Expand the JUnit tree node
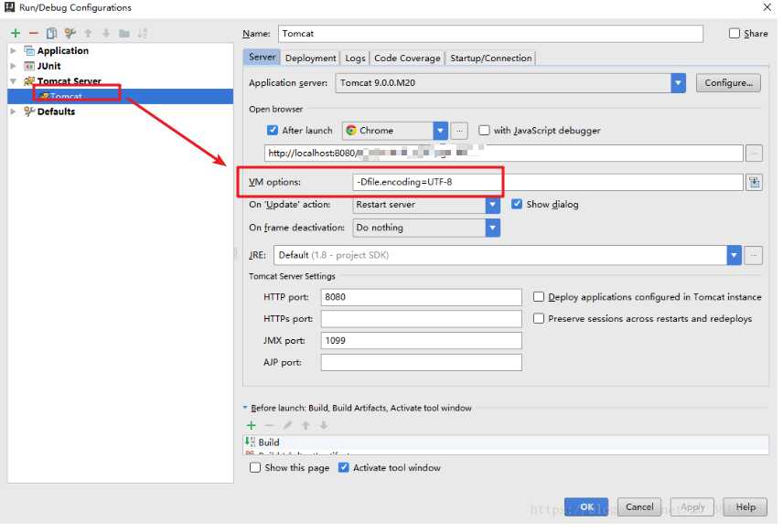 13,66
